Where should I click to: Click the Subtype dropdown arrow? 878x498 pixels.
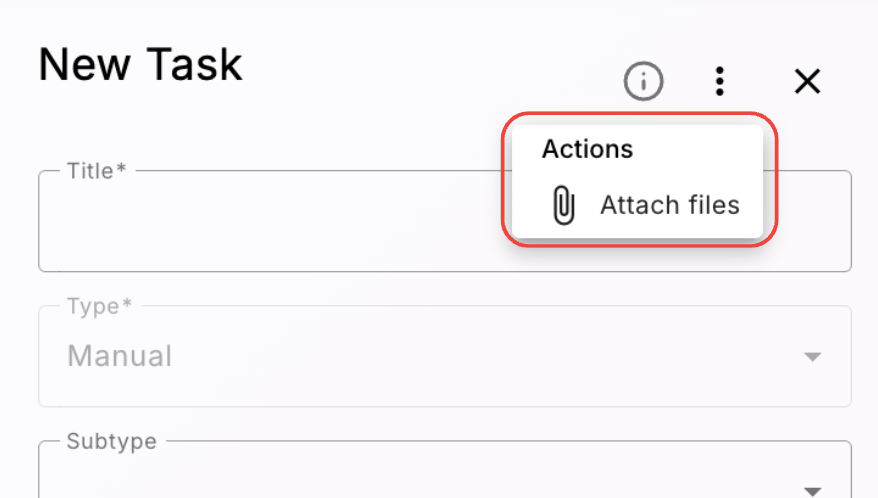[x=812, y=491]
